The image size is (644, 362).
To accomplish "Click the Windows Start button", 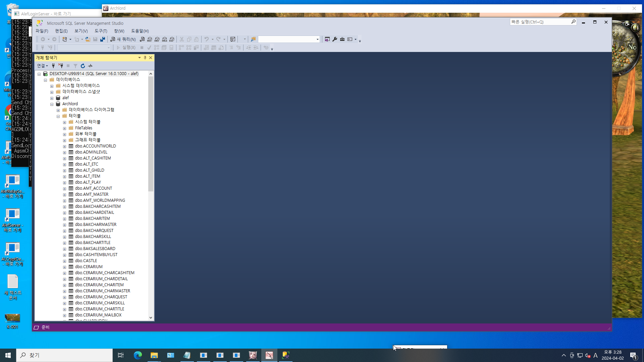I will coord(8,355).
